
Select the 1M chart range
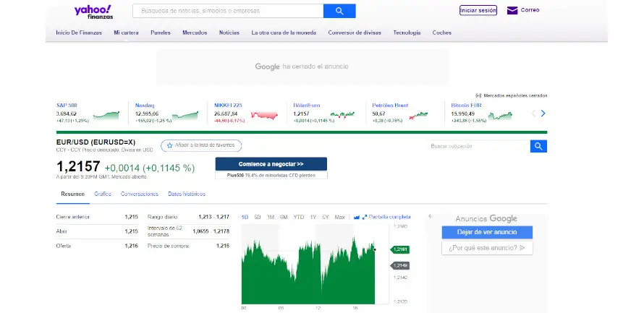(x=271, y=217)
